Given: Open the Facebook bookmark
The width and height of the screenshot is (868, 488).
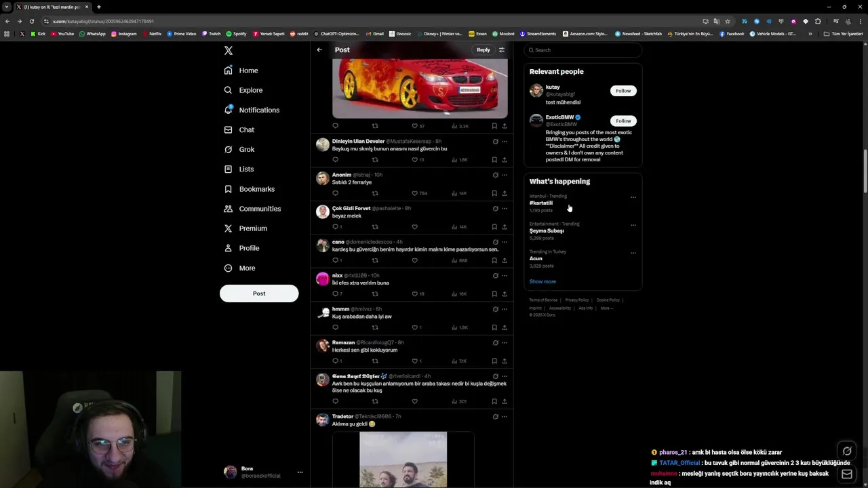Looking at the screenshot, I should pyautogui.click(x=732, y=34).
